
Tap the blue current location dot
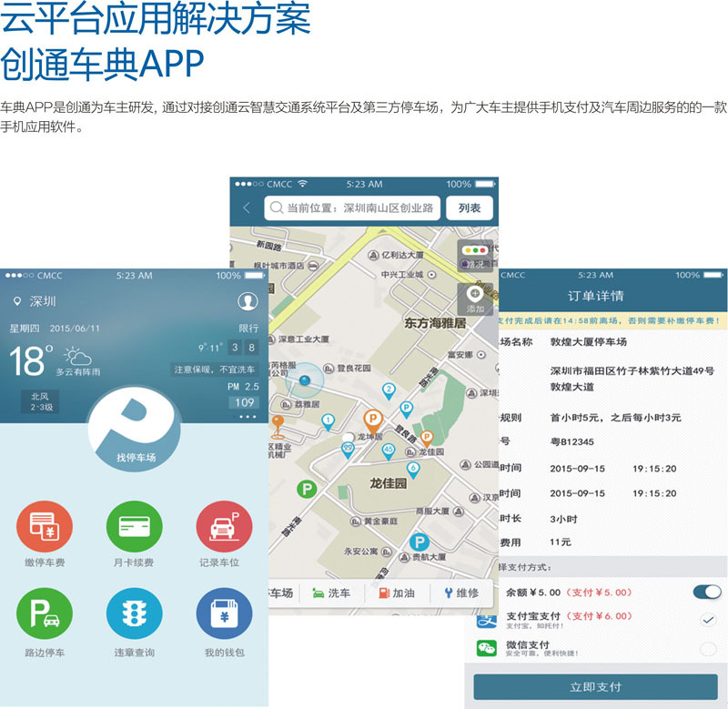[305, 380]
